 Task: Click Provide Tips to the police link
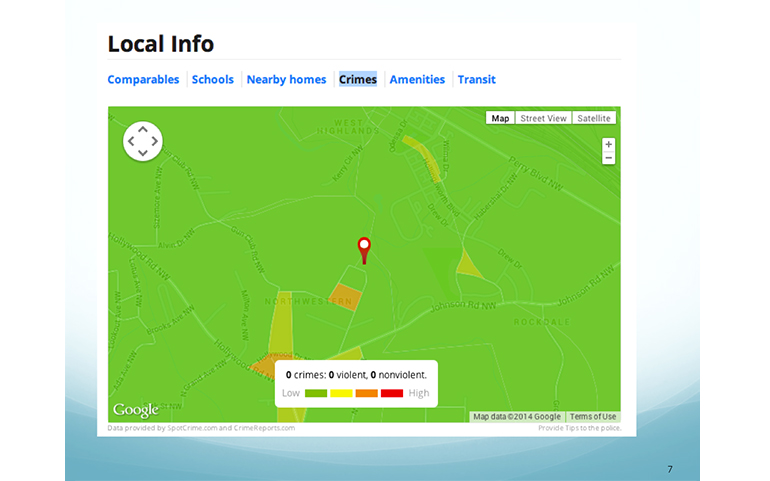pos(579,428)
